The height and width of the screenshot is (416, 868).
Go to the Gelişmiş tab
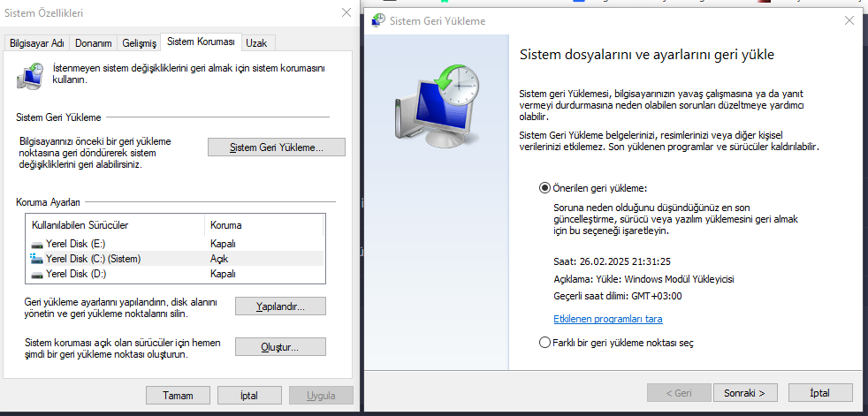click(140, 43)
